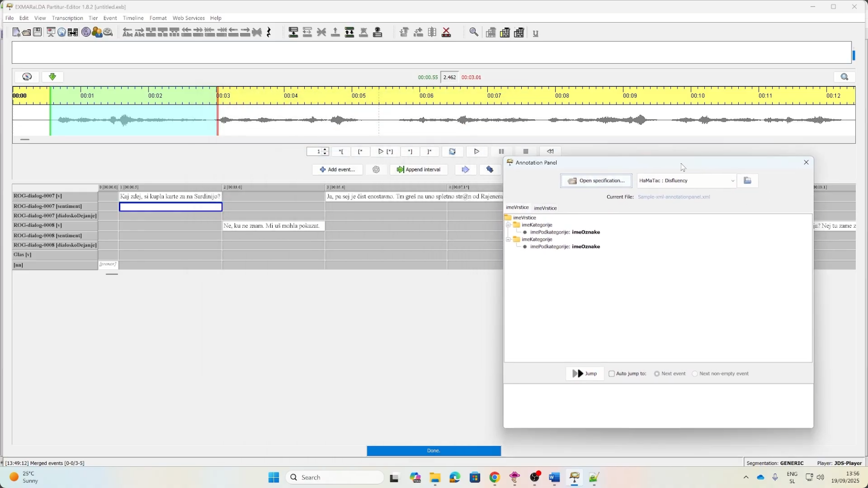Click the save transcription floppy disk icon
Image resolution: width=868 pixels, height=488 pixels.
38,32
